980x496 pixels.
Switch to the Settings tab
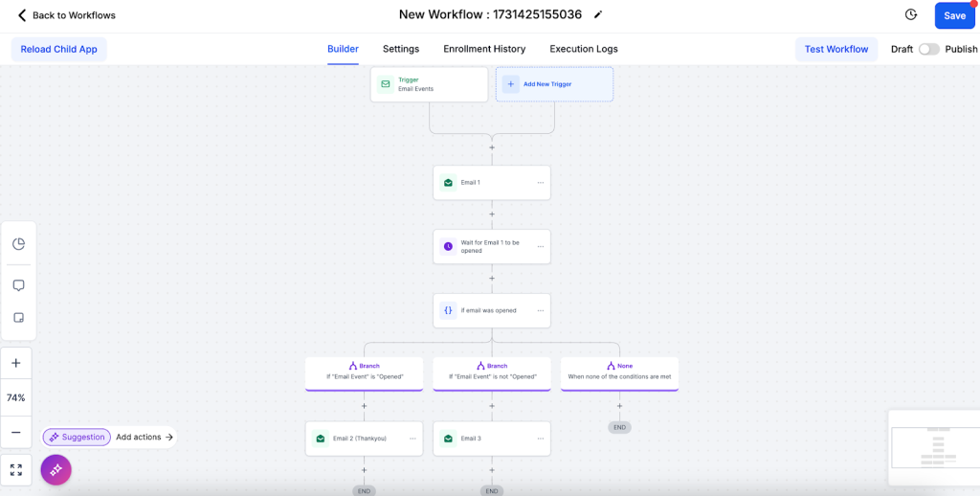[x=401, y=49]
